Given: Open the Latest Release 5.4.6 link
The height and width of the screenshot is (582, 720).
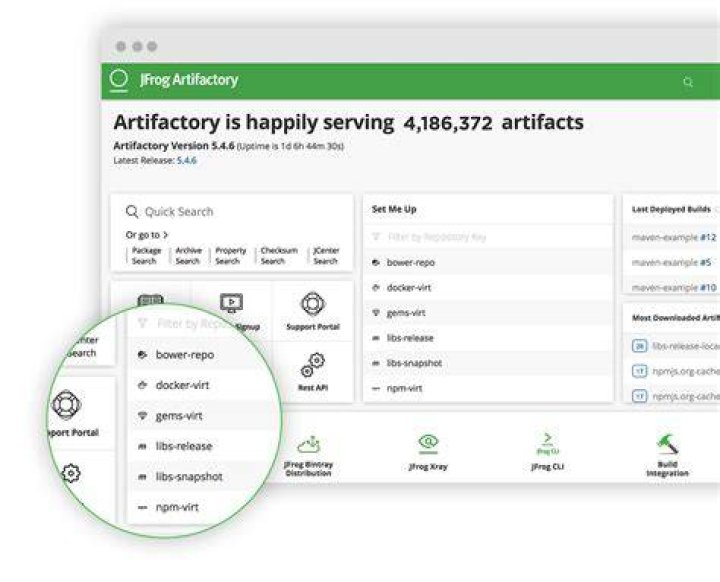Looking at the screenshot, I should click(186, 160).
